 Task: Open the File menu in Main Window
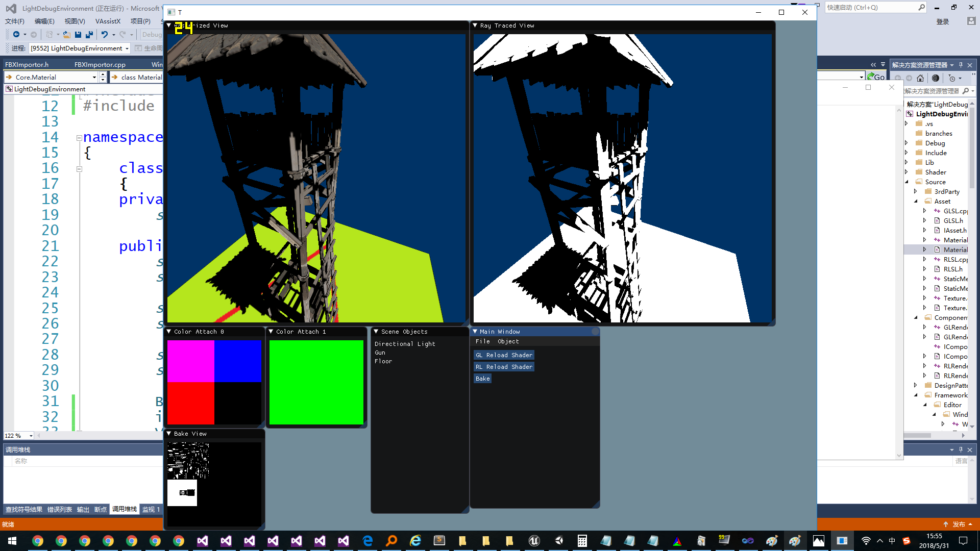[482, 341]
